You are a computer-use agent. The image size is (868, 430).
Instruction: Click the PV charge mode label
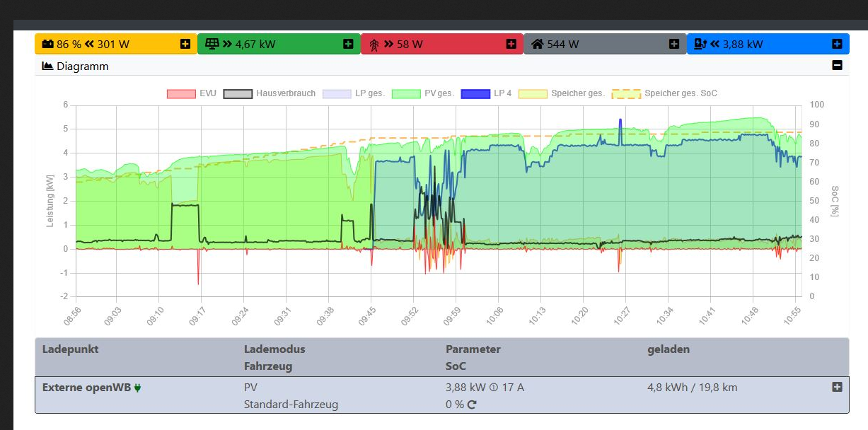point(250,388)
